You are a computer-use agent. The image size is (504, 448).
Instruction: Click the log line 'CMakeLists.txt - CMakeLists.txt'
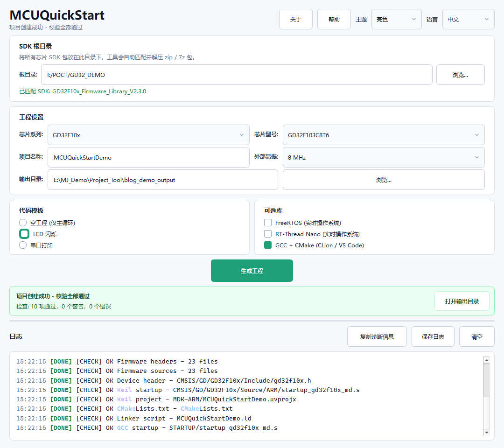[x=125, y=408]
